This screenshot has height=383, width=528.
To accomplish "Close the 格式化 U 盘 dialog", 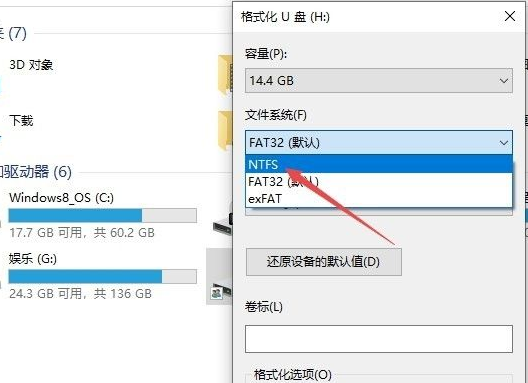I will [510, 16].
